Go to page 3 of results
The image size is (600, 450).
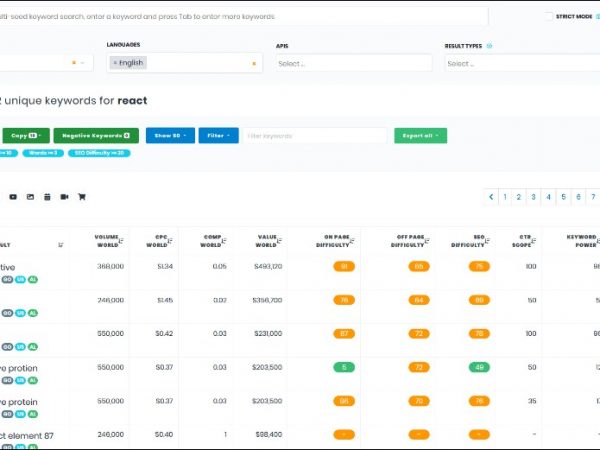pos(534,197)
